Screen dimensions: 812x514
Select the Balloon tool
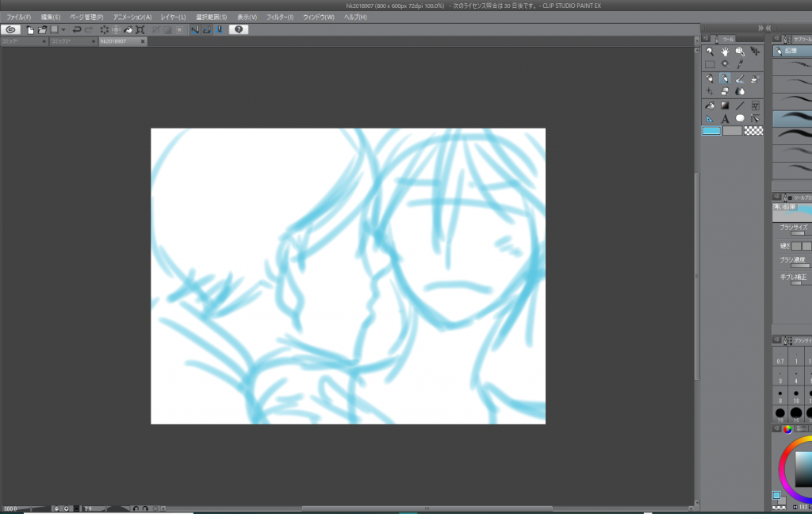click(x=740, y=118)
